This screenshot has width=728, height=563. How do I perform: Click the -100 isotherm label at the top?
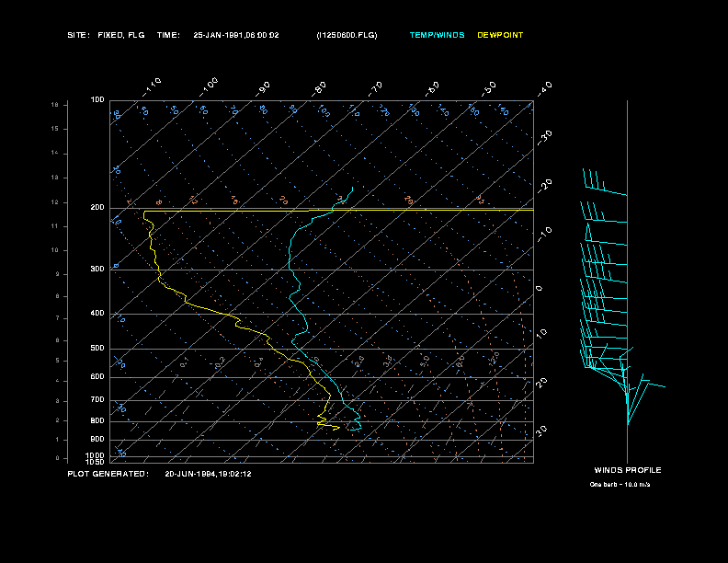pos(209,87)
